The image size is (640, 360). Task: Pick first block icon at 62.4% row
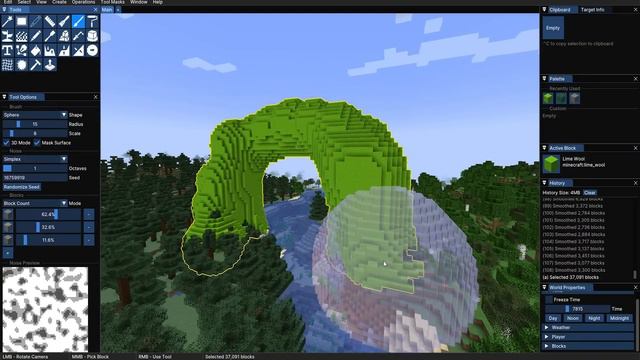[8, 214]
